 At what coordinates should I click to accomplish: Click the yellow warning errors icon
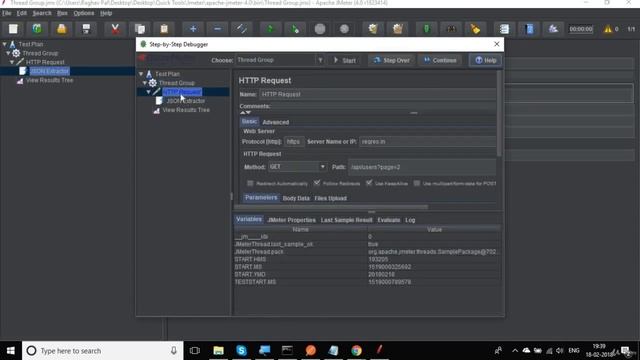click(x=608, y=29)
